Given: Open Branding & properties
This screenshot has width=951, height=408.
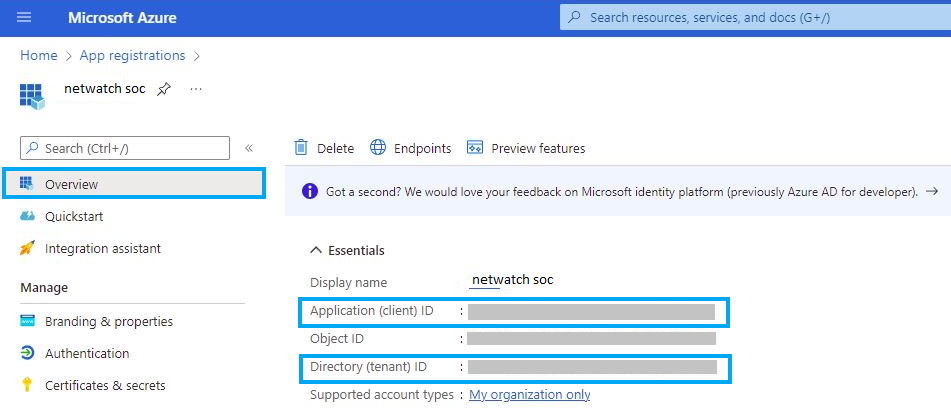Looking at the screenshot, I should (109, 321).
